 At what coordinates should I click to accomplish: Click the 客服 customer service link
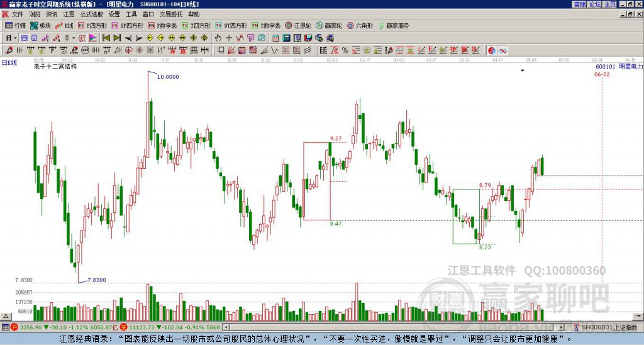[579, 4]
